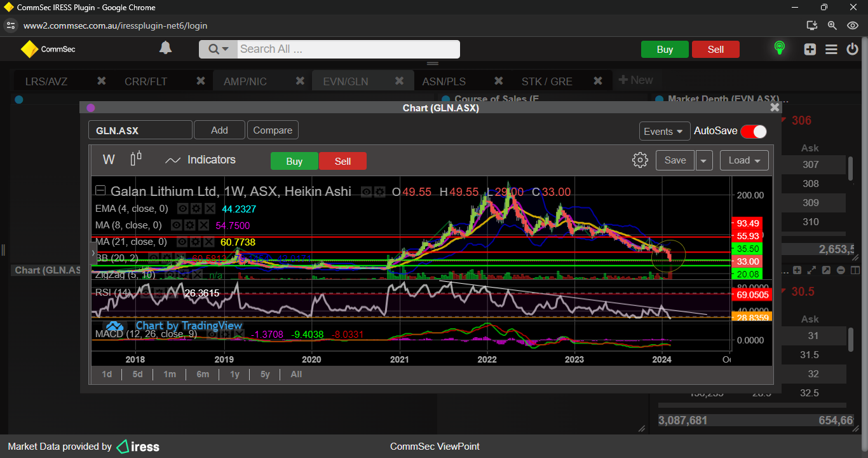Toggle visibility of Galan Lithium main series

click(366, 191)
